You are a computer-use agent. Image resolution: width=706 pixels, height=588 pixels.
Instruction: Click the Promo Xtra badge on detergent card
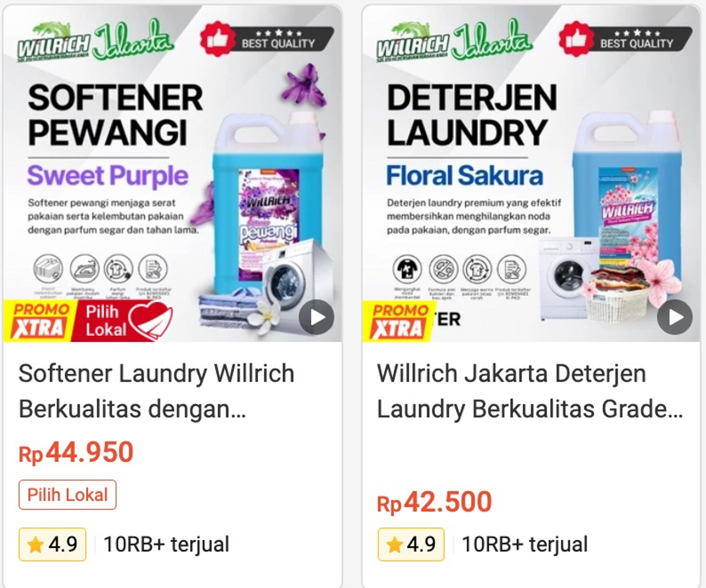(397, 320)
